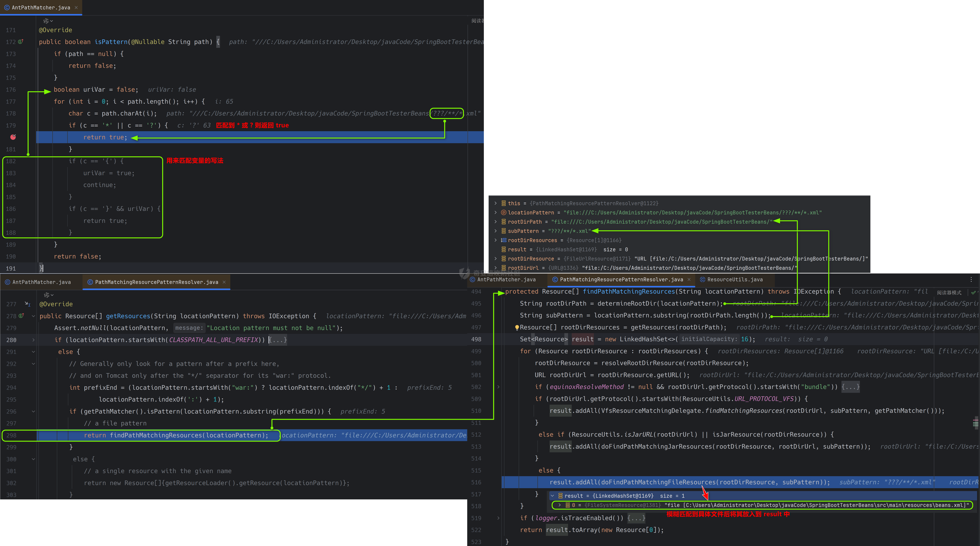Click the parameter icon beside locationPattern
This screenshot has width=980, height=546.
504,212
